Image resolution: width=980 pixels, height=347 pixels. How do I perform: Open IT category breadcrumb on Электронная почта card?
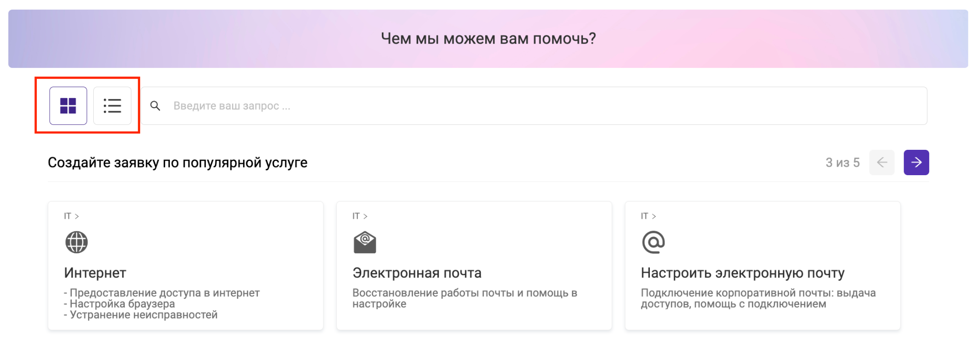click(356, 216)
